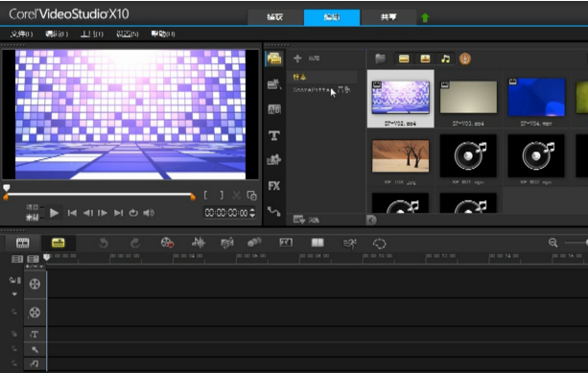
Task: Click the preview timecode field
Action: [226, 213]
